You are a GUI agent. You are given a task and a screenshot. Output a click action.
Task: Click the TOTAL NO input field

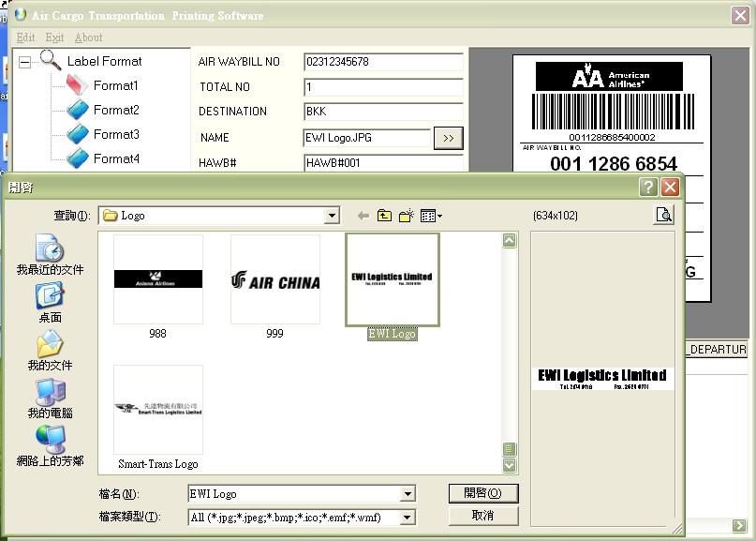[384, 87]
